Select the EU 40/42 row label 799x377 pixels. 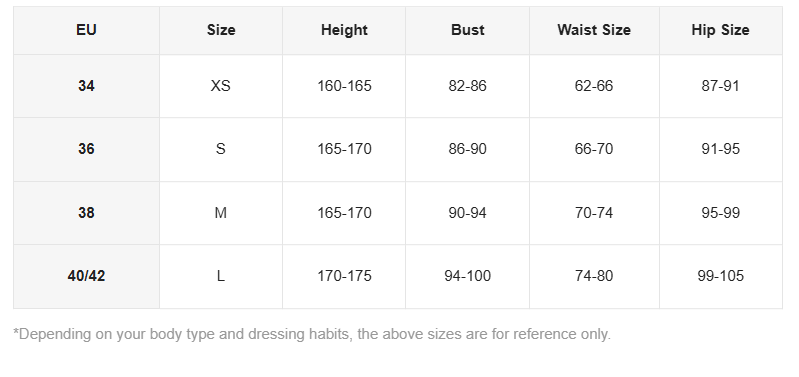click(x=86, y=276)
